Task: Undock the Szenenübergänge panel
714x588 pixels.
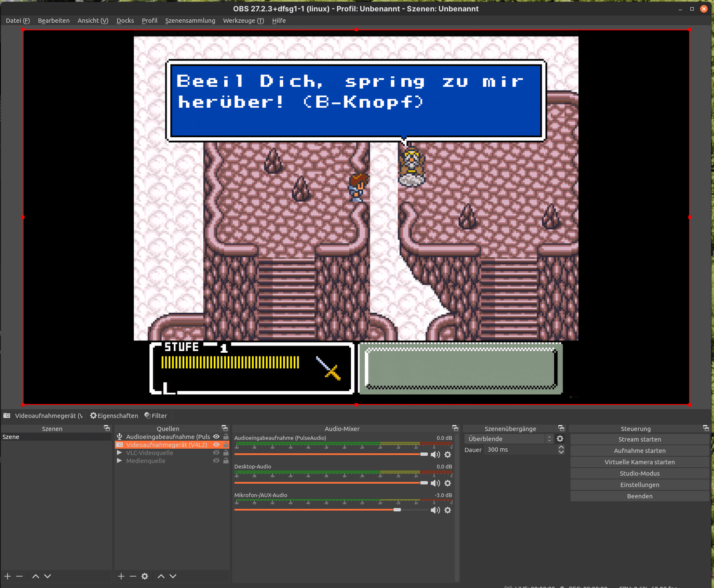Action: tap(561, 428)
